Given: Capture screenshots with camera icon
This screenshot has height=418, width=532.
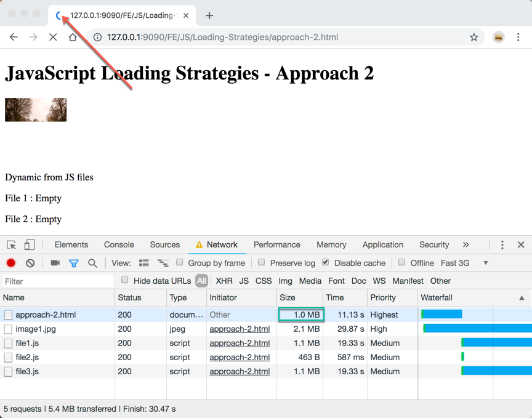Looking at the screenshot, I should (55, 263).
